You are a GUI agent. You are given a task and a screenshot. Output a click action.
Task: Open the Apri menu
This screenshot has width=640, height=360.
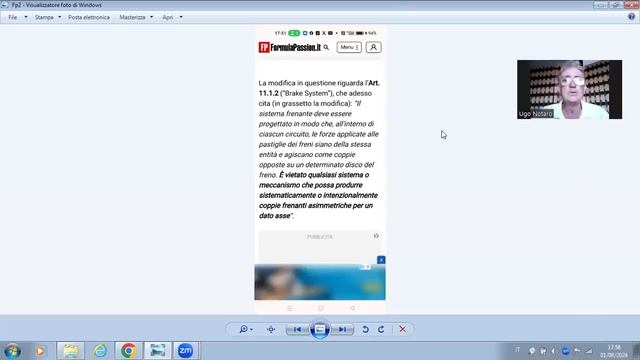167,17
